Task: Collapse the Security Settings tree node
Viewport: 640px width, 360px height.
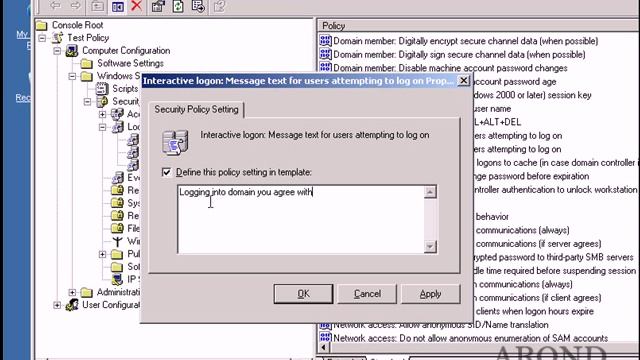Action: 87,102
